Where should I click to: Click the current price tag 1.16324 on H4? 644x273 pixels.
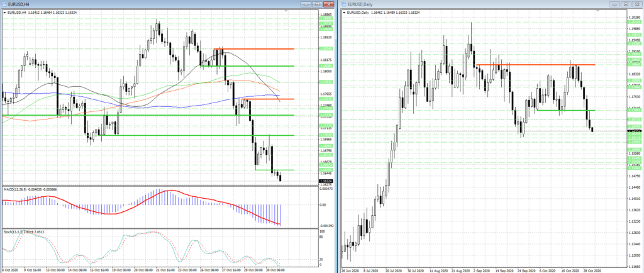[326, 181]
